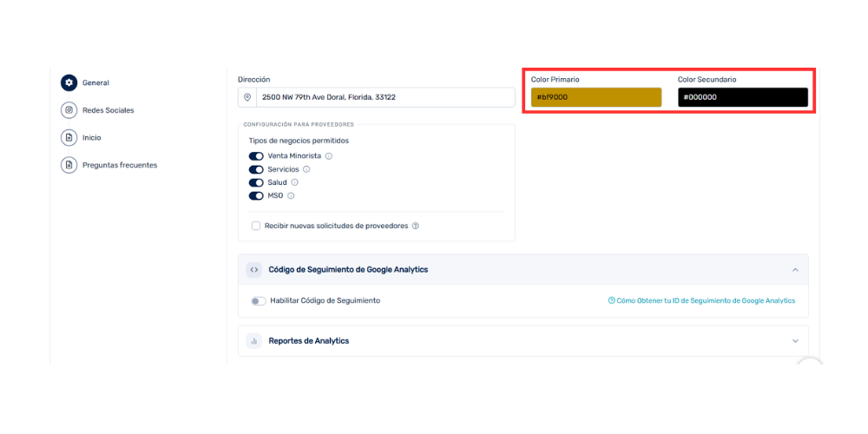Click the Inicio page icon
Screen dimensions: 868x434
(69, 137)
